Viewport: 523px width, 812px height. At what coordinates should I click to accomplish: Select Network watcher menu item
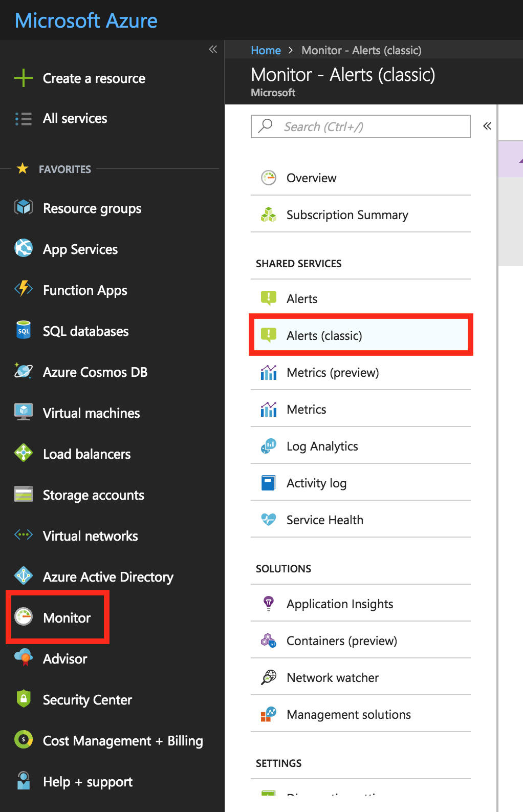click(361, 677)
